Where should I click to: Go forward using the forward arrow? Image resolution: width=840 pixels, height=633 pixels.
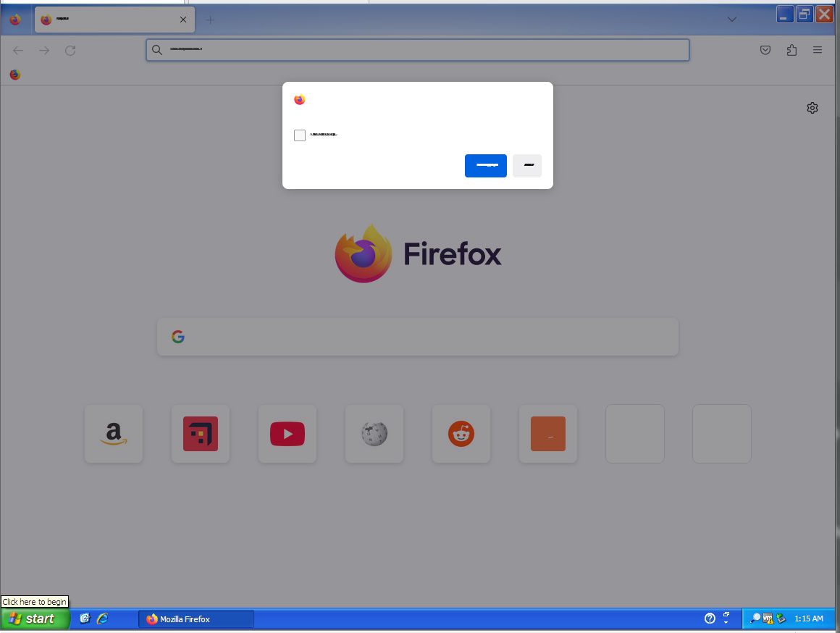click(x=44, y=51)
